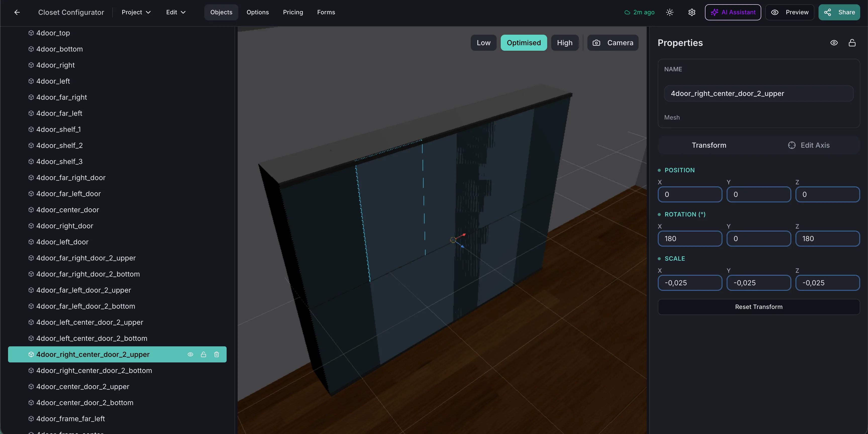Click the mesh icon beside 4door_top
Viewport: 868px width, 434px height.
click(31, 33)
